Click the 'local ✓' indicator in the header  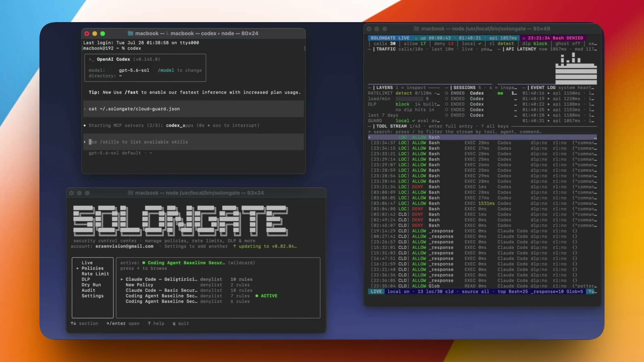472,44
